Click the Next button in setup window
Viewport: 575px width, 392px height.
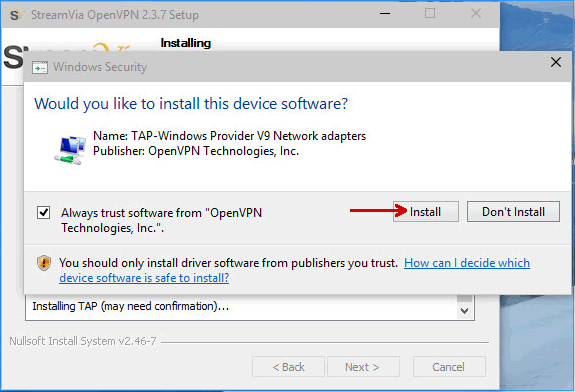tap(363, 367)
